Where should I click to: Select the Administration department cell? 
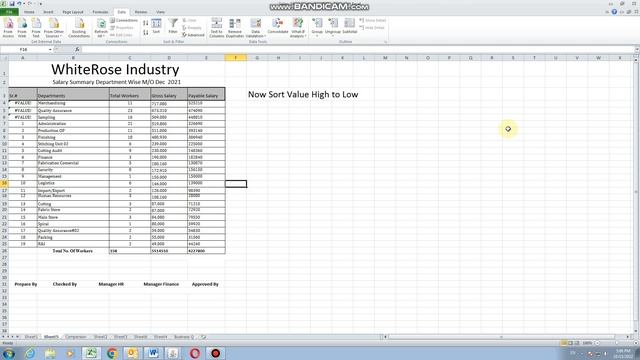73,124
